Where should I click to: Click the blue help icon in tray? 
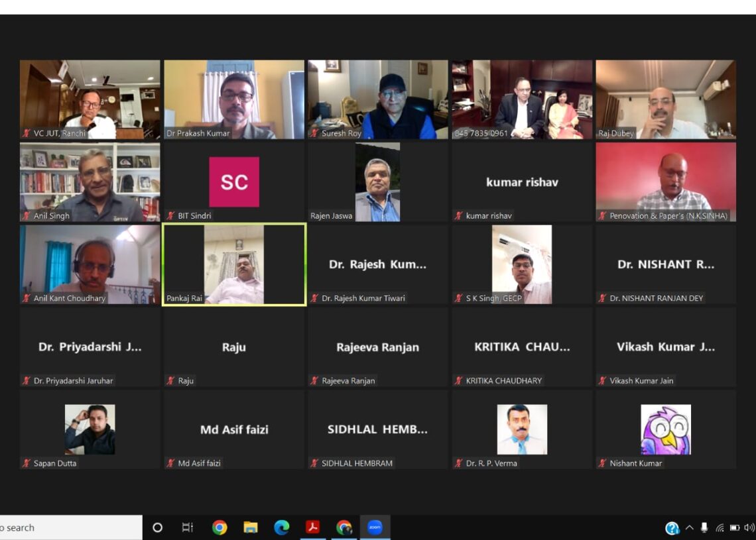(672, 528)
